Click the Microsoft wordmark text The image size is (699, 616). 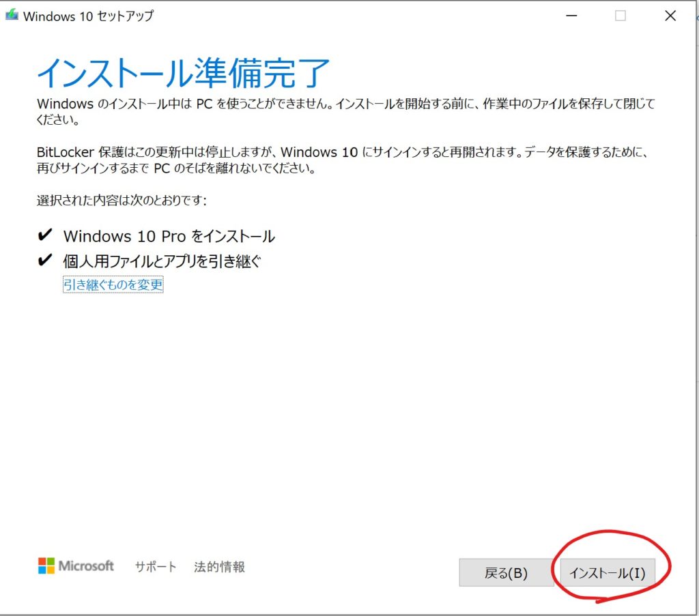click(x=86, y=566)
